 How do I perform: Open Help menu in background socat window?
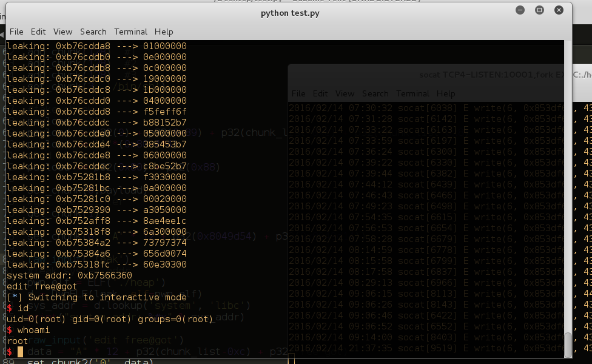446,93
